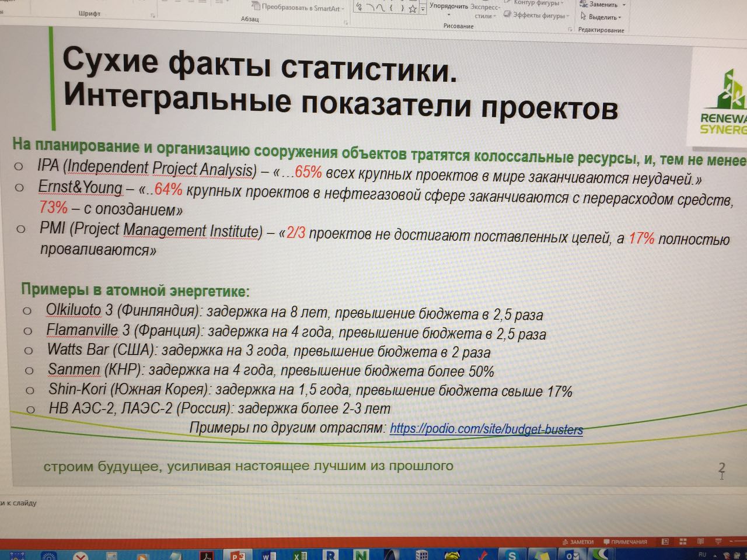747x560 pixels.
Task: Open the Рисование group dialog launcher
Action: (x=570, y=29)
